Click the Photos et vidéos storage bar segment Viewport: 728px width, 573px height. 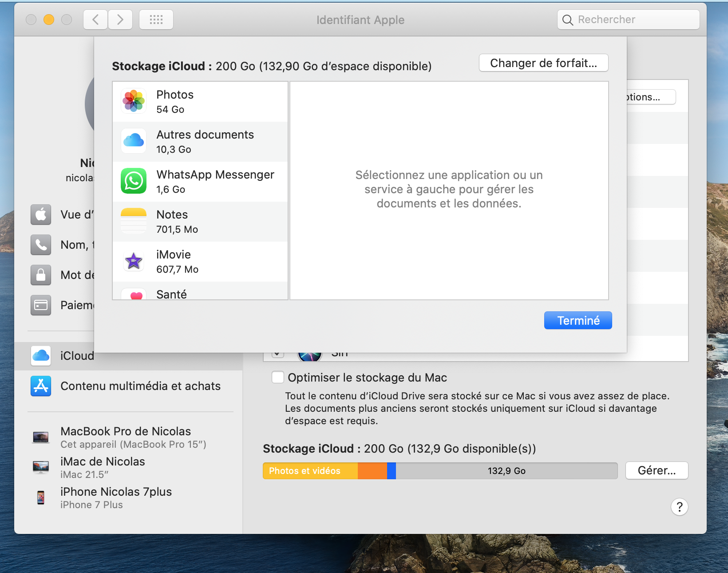[310, 471]
